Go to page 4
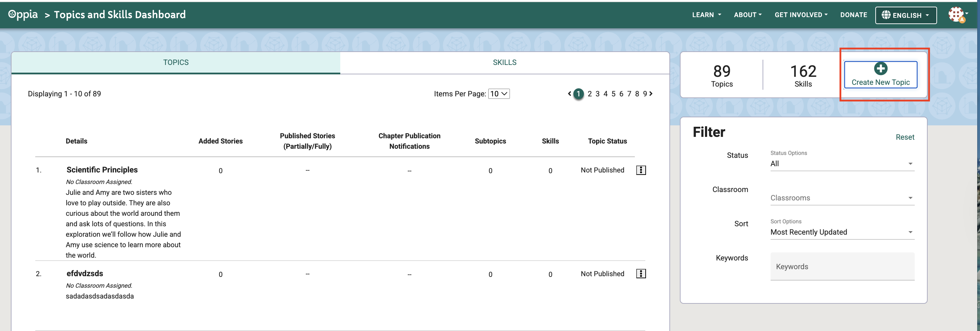 605,94
